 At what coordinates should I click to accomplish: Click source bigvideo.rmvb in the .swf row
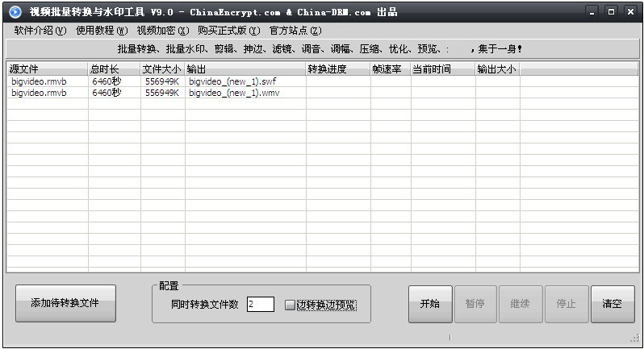click(x=39, y=81)
